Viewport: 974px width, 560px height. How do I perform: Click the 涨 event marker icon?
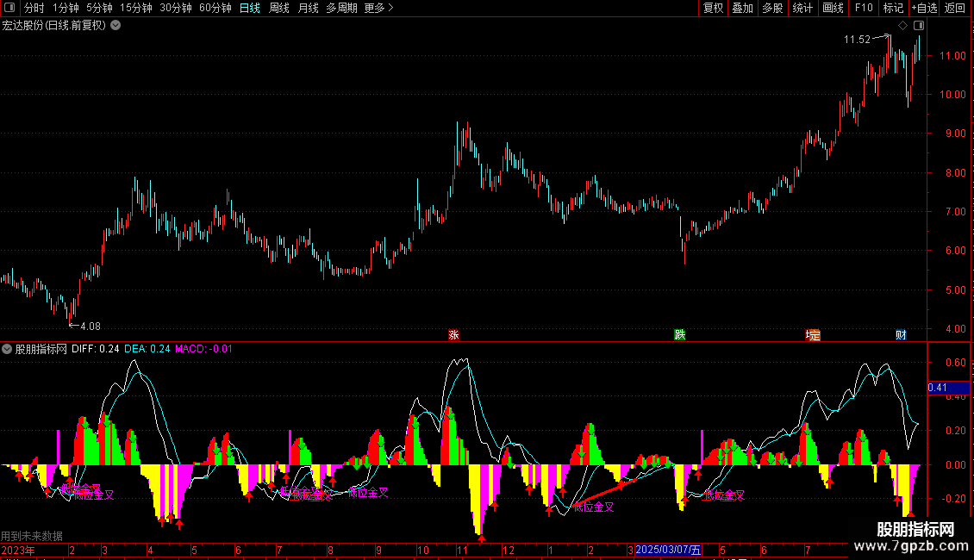pyautogui.click(x=453, y=334)
